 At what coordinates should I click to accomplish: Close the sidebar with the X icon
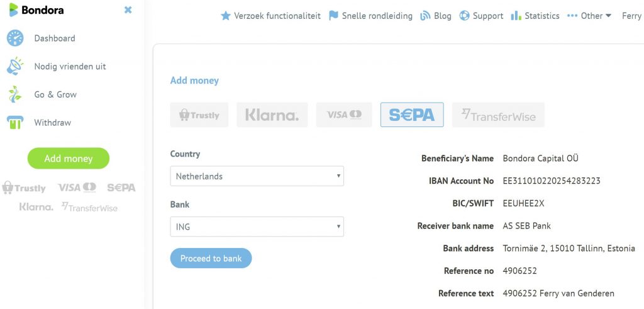pyautogui.click(x=128, y=10)
